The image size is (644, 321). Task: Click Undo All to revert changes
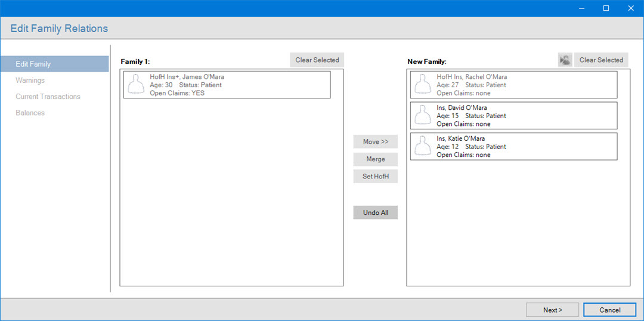point(375,212)
